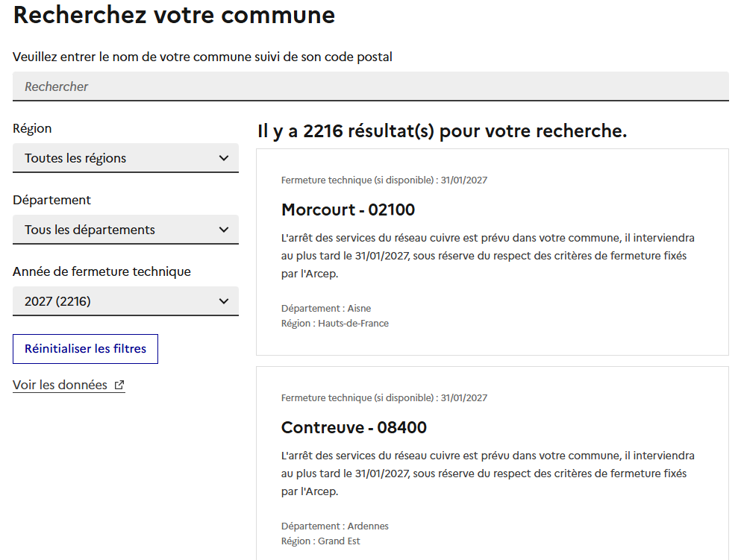Open the Département dropdown
The height and width of the screenshot is (560, 744).
125,230
